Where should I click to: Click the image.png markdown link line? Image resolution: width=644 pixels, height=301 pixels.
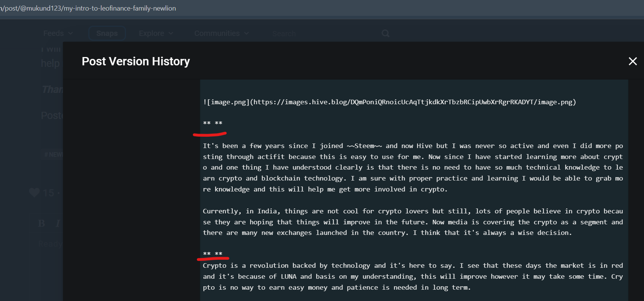click(x=389, y=102)
